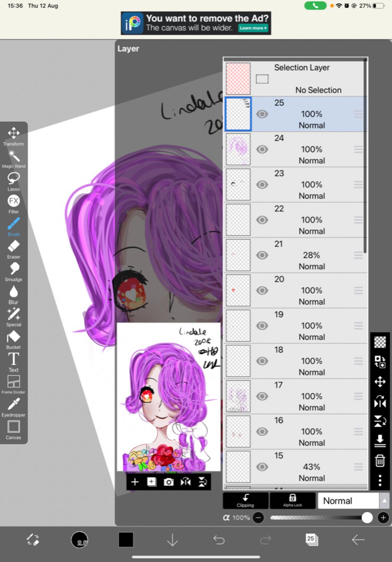Image resolution: width=392 pixels, height=562 pixels.
Task: Add a new layer with plus icon
Action: (135, 482)
